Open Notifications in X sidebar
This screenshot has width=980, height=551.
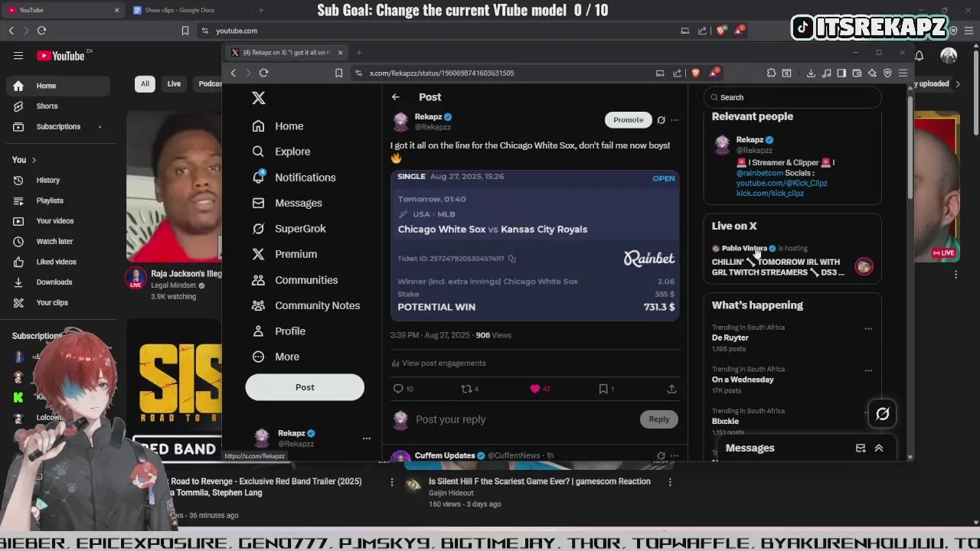[x=294, y=178]
